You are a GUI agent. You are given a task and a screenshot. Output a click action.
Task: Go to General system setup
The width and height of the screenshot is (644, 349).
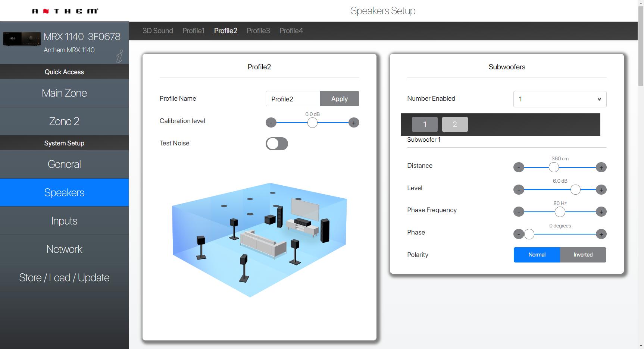tap(64, 164)
